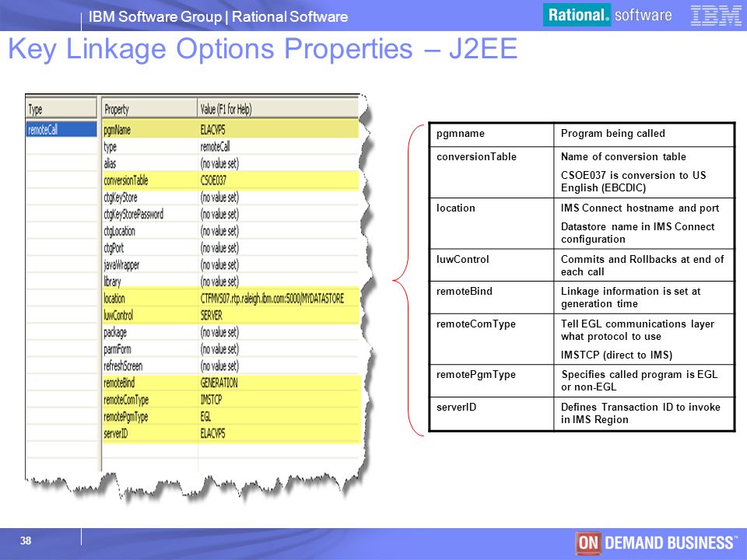Select the pgmName property row
The height and width of the screenshot is (560, 747).
pyautogui.click(x=230, y=130)
